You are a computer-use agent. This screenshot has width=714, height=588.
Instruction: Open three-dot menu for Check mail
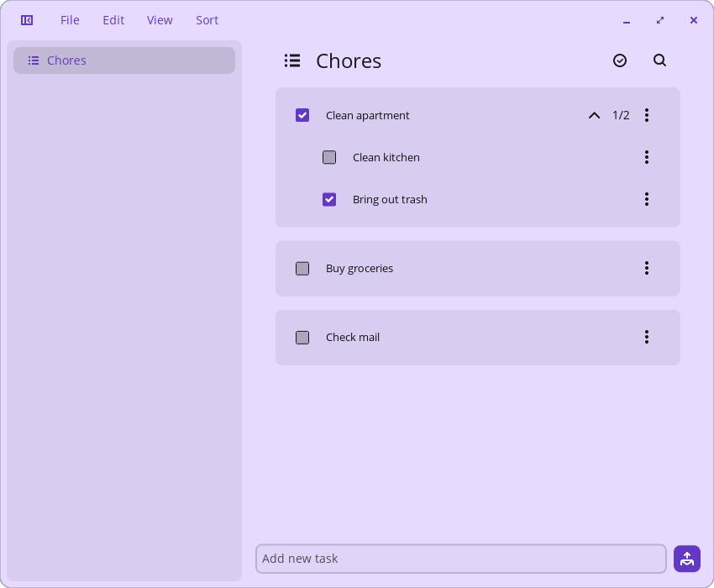(x=647, y=337)
